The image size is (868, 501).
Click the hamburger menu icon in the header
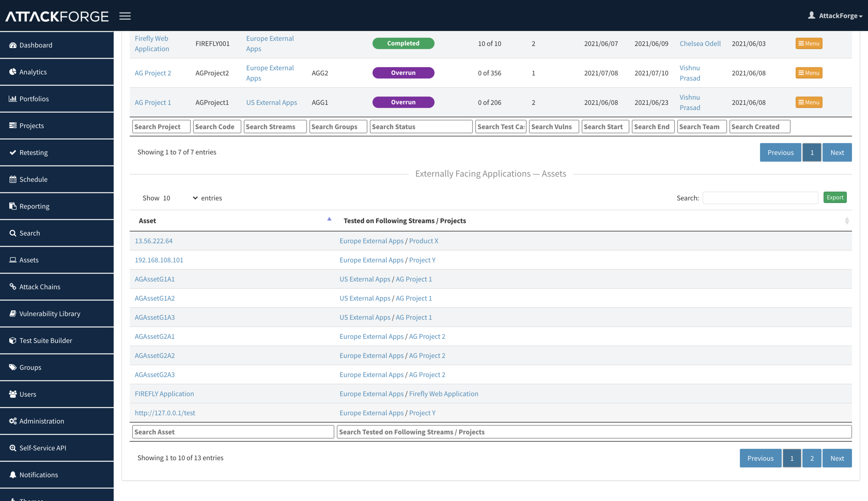pos(125,16)
